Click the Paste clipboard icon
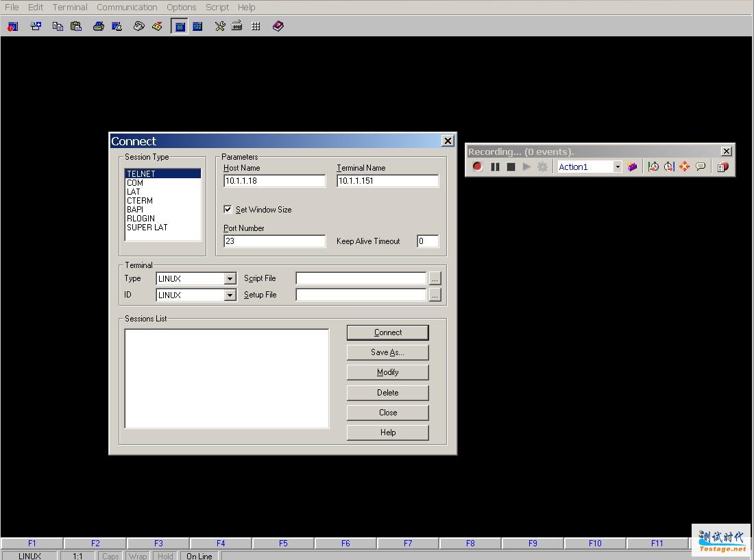The height and width of the screenshot is (560, 754). (x=76, y=26)
